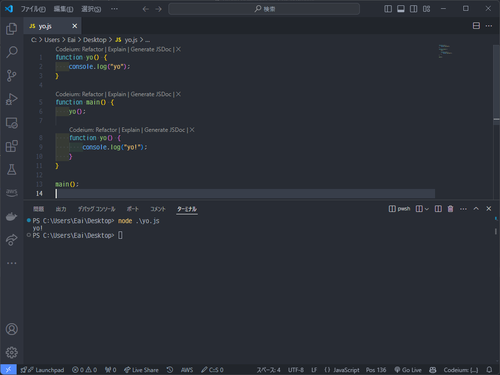This screenshot has height=375, width=500.
Task: Open Launchpad from the status bar
Action: coord(42,370)
